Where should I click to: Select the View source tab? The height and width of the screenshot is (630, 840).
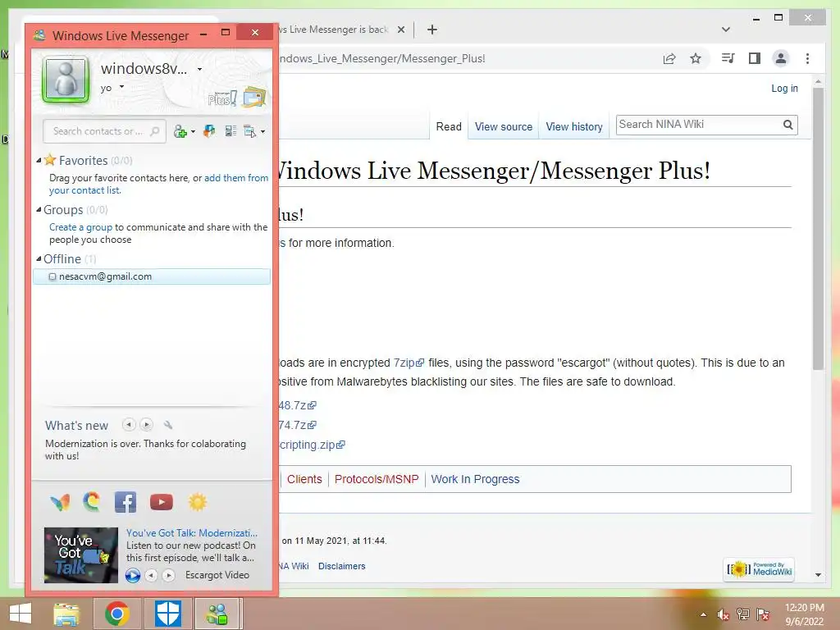[x=504, y=127]
